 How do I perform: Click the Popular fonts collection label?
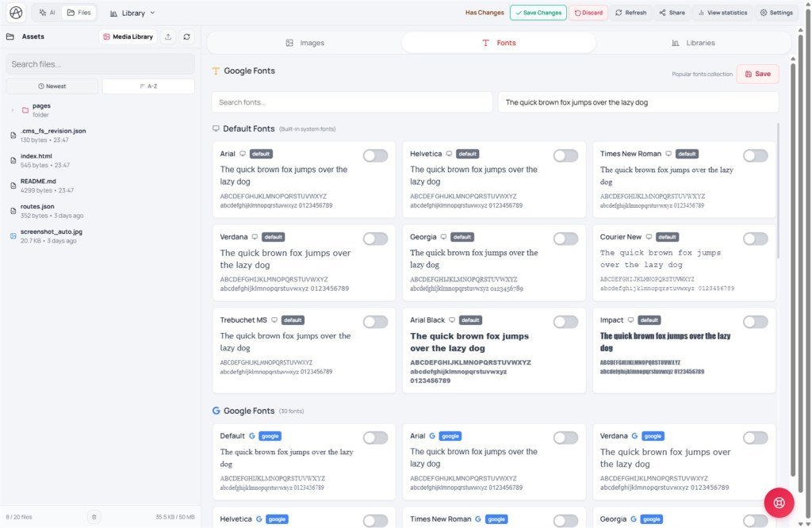(703, 74)
